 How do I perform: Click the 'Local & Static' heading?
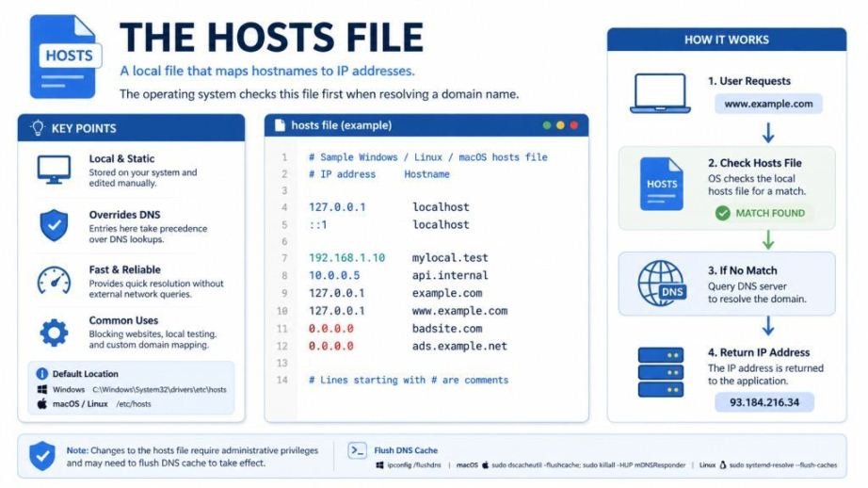(121, 159)
